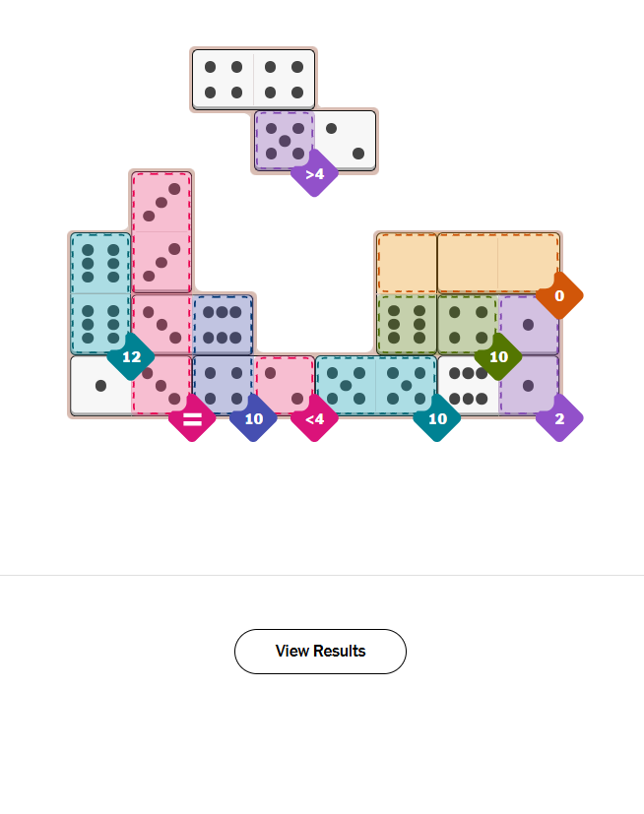Click the white two-pip tile beside purple five
Screen dimensions: 644x814
coord(346,140)
